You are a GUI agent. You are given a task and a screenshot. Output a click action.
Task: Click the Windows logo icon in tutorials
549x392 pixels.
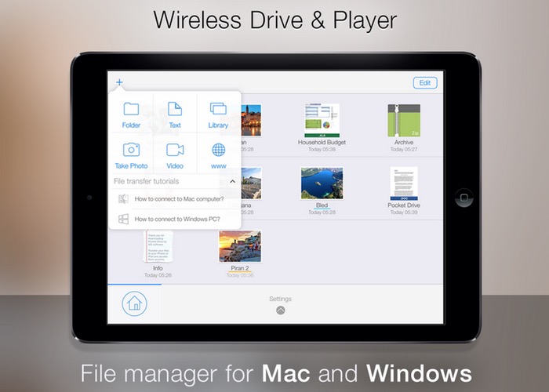click(x=123, y=219)
